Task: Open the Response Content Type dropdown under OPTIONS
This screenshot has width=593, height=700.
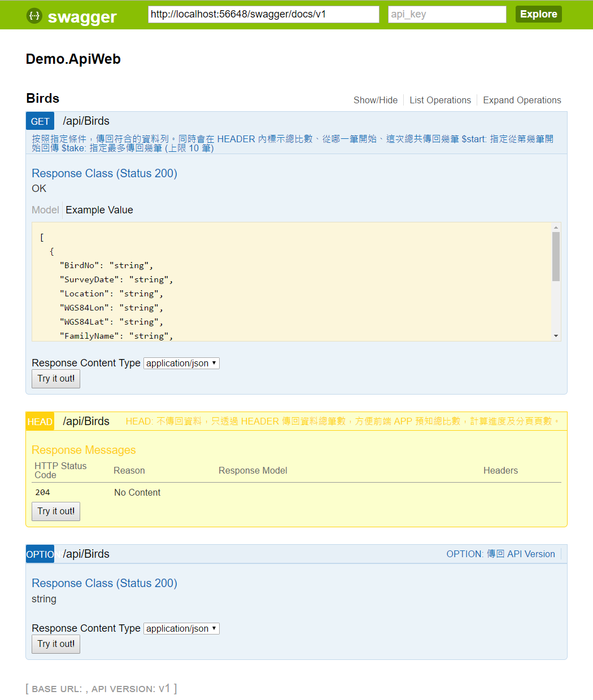Action: coord(181,628)
